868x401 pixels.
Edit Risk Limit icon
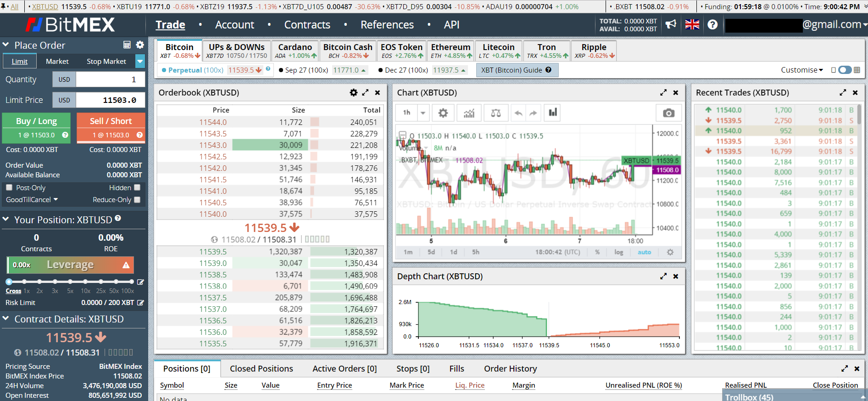pos(140,303)
